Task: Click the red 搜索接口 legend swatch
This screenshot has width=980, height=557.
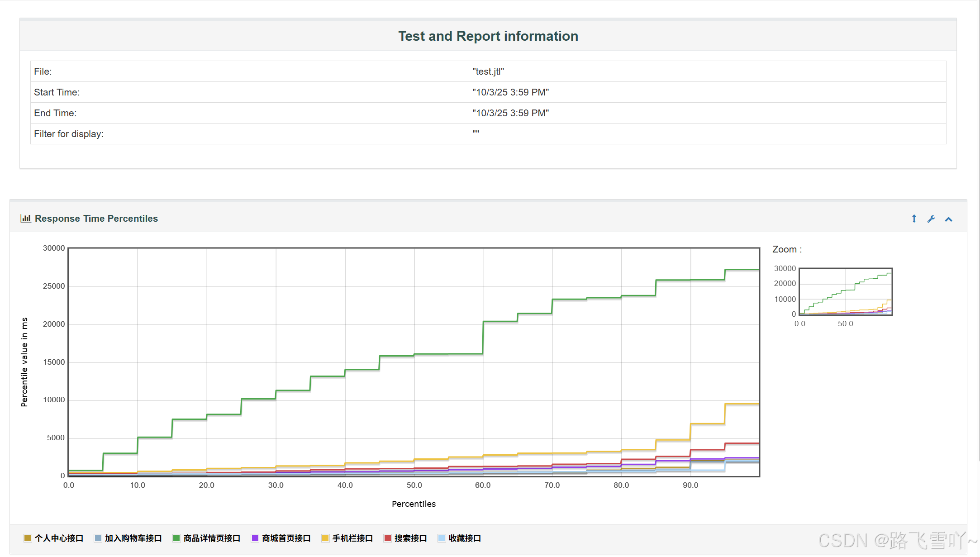Action: (387, 538)
